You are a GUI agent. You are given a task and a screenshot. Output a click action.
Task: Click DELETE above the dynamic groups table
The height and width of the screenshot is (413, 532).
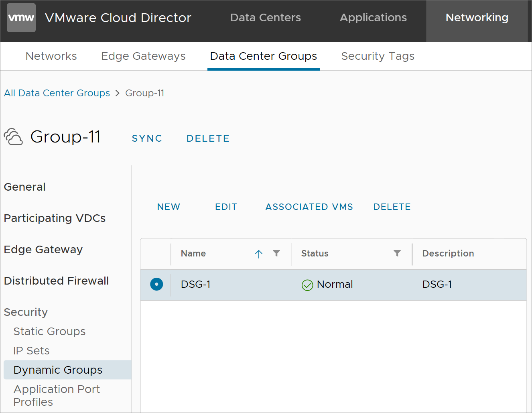point(392,207)
